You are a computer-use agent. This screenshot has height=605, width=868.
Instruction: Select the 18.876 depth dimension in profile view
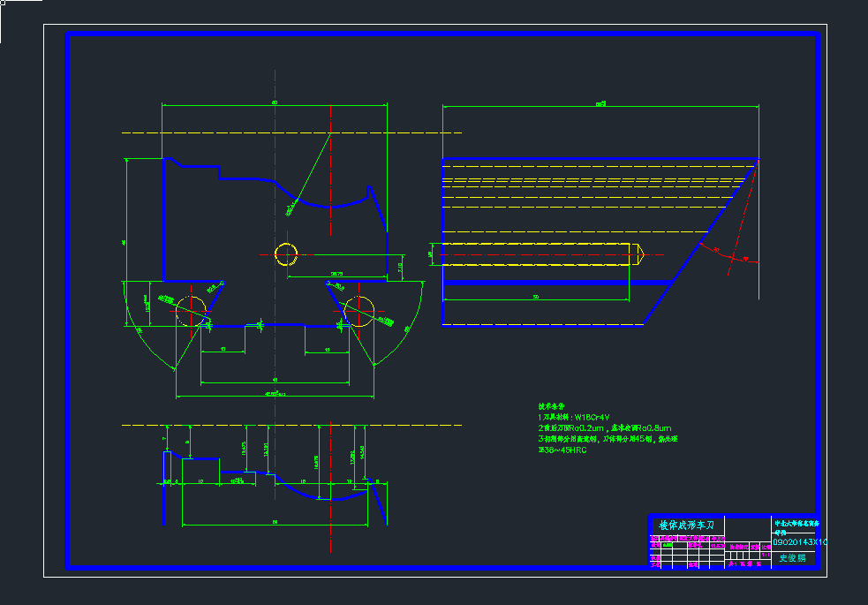(316, 460)
